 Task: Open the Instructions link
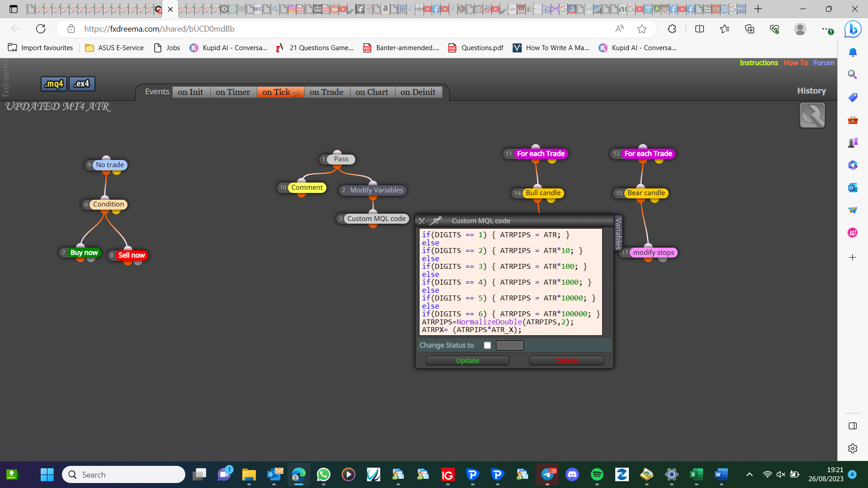[759, 63]
